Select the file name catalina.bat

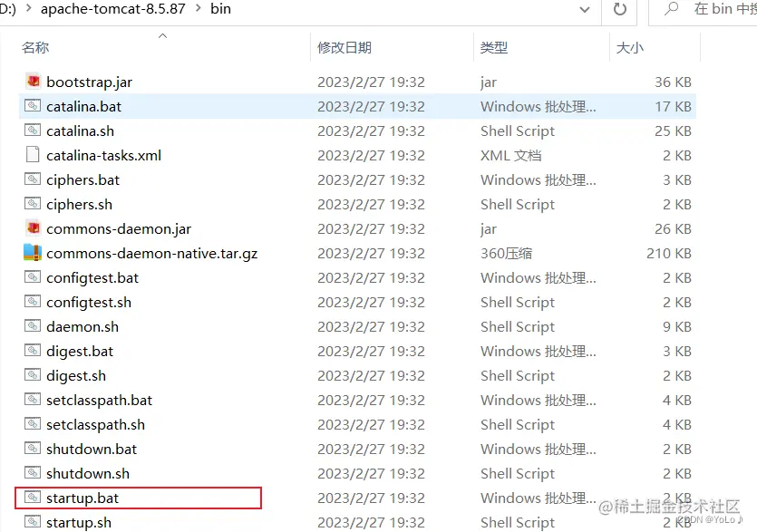(84, 106)
